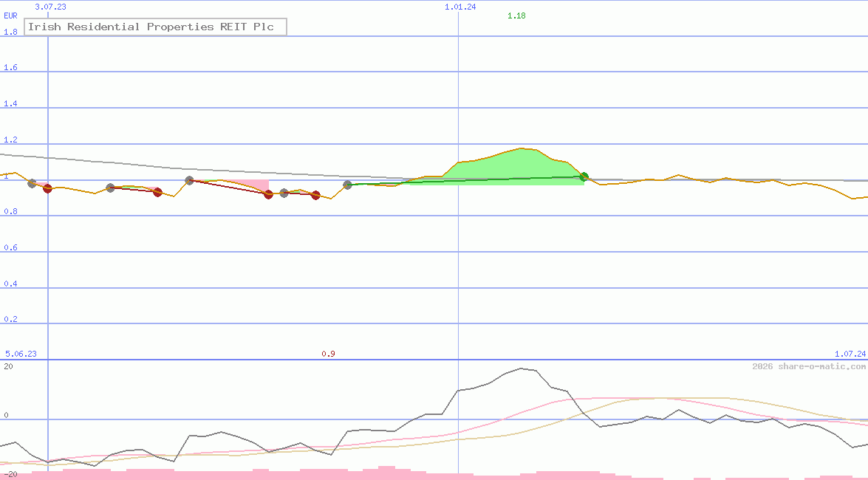This screenshot has height=480, width=868.
Task: Click the price line peak below the 1.18 label
Action: (521, 148)
